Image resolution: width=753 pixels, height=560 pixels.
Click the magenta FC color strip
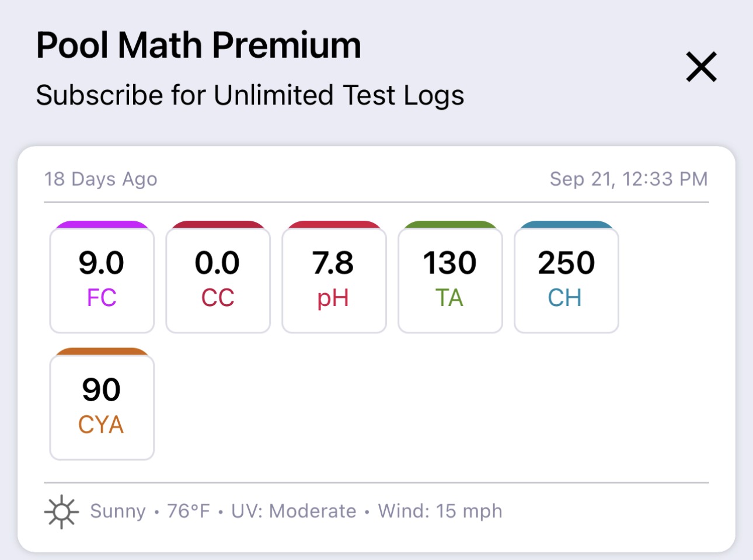(x=102, y=224)
